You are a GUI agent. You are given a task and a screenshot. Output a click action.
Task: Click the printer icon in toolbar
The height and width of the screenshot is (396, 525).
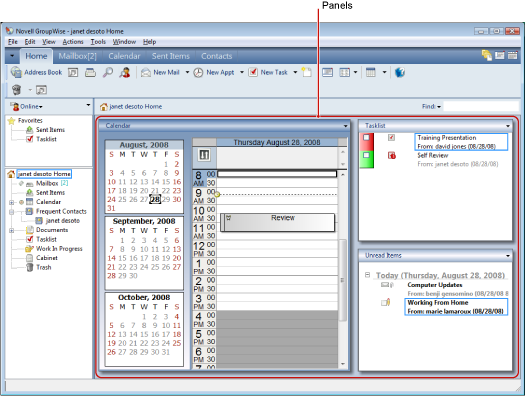[x=90, y=72]
